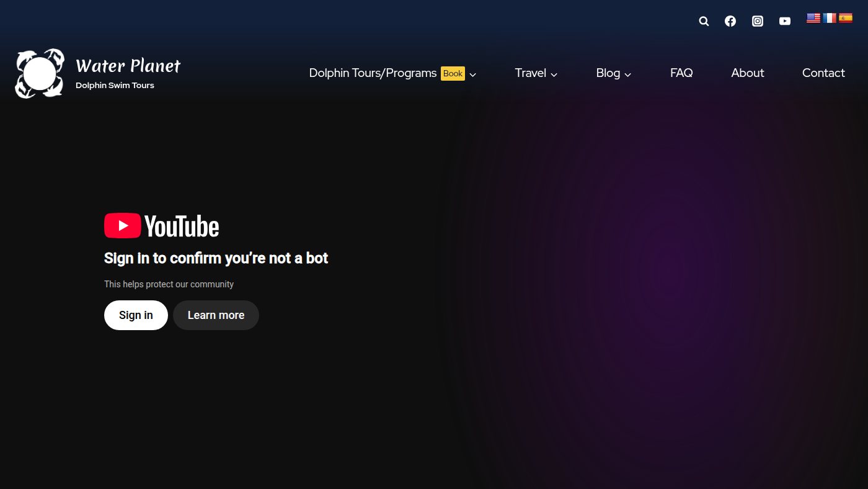
Task: Click the Water Planet site title
Action: coord(128,66)
